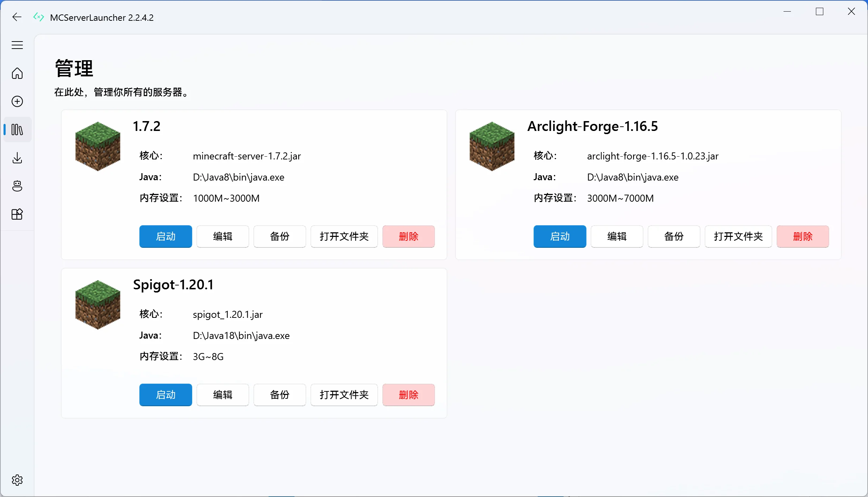The height and width of the screenshot is (497, 868).
Task: Open the download page icon
Action: [17, 158]
